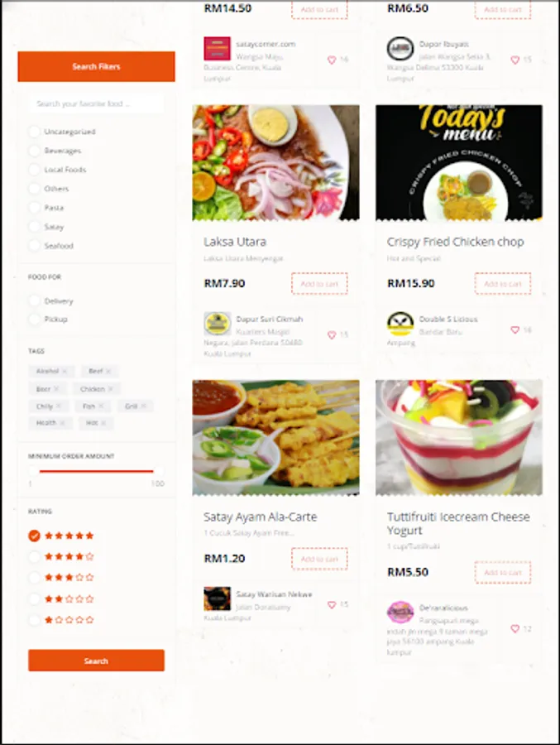Image resolution: width=560 pixels, height=745 pixels.
Task: Click the Satay Warisan Nekwe logo
Action: (217, 598)
